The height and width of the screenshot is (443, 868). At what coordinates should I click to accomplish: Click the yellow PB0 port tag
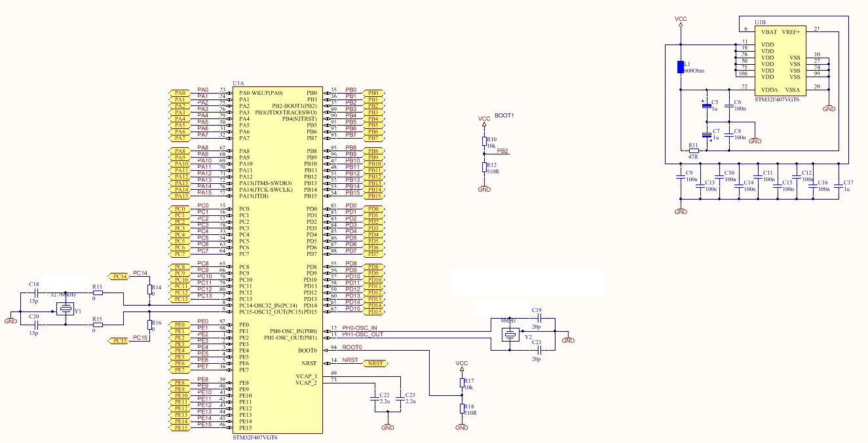373,94
